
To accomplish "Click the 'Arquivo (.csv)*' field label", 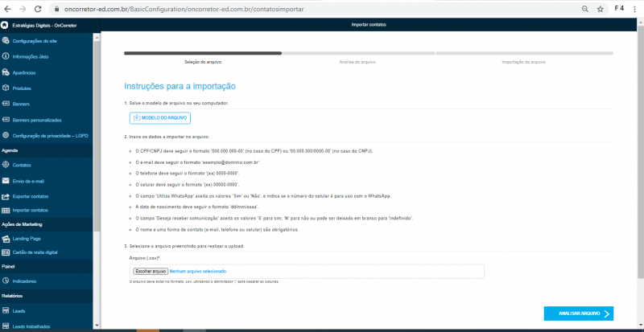I will pos(144,258).
